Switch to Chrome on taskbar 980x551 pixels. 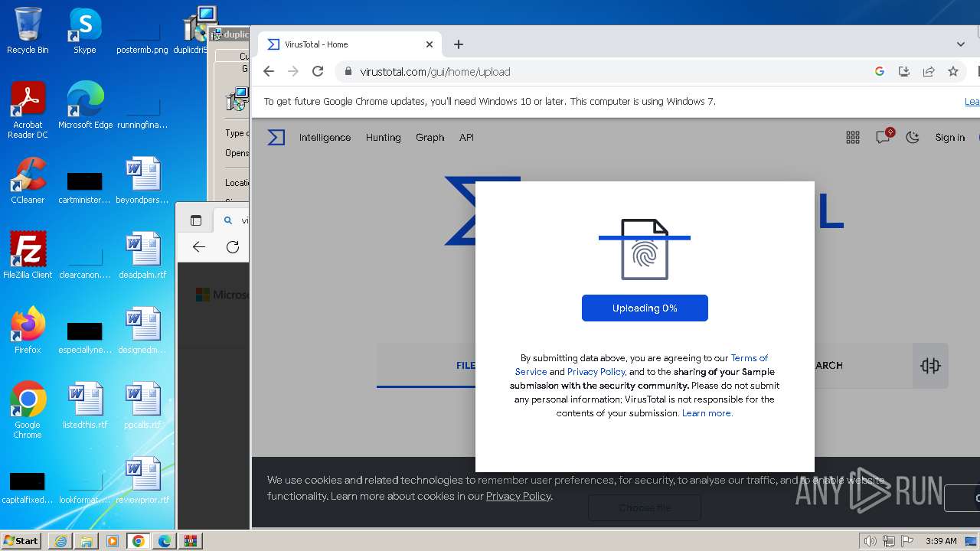(x=139, y=541)
